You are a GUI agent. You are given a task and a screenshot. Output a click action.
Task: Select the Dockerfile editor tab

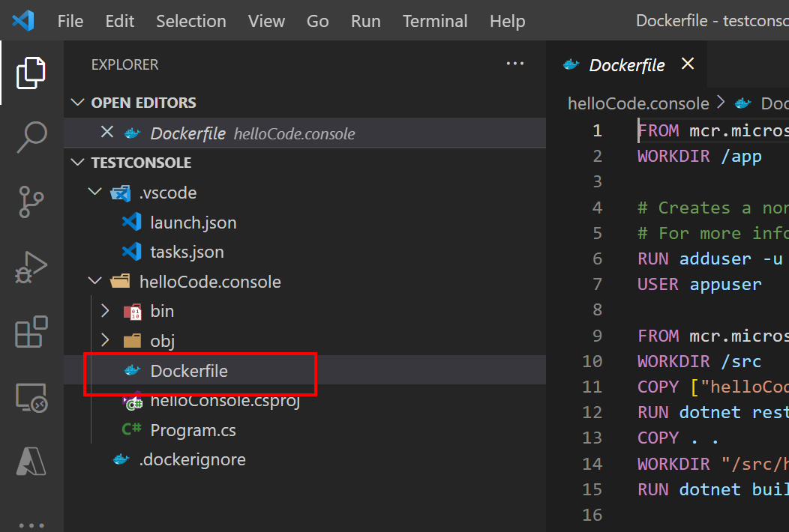[626, 65]
